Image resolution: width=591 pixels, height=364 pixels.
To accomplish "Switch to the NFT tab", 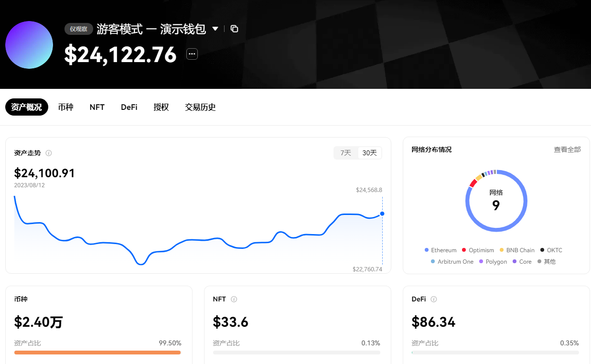I will pos(97,107).
